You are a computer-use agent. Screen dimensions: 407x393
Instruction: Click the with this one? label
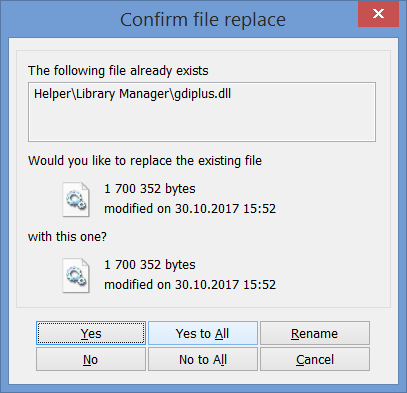coord(67,237)
